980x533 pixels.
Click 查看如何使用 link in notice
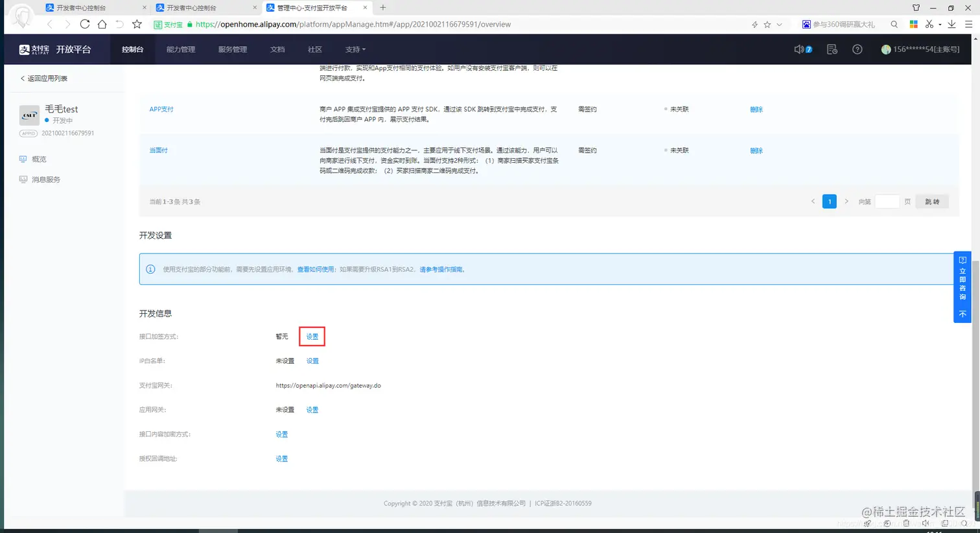click(316, 269)
